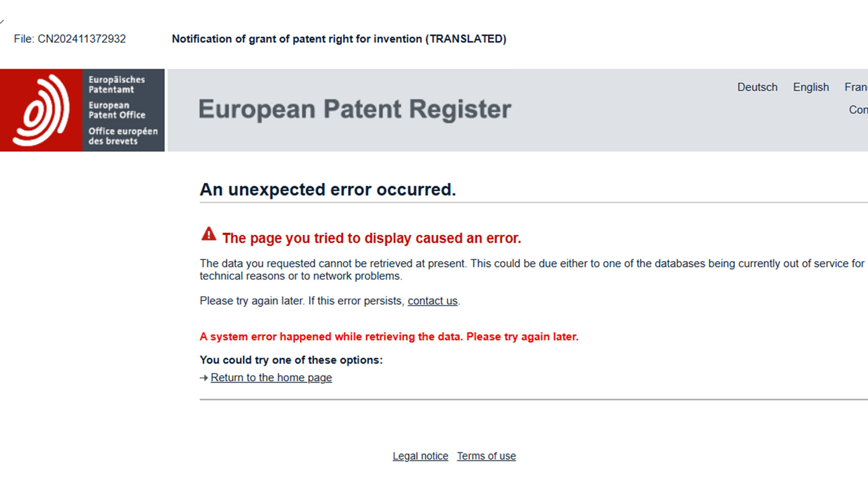Switch language to Deutsch
Image resolution: width=868 pixels, height=489 pixels.
[x=757, y=87]
